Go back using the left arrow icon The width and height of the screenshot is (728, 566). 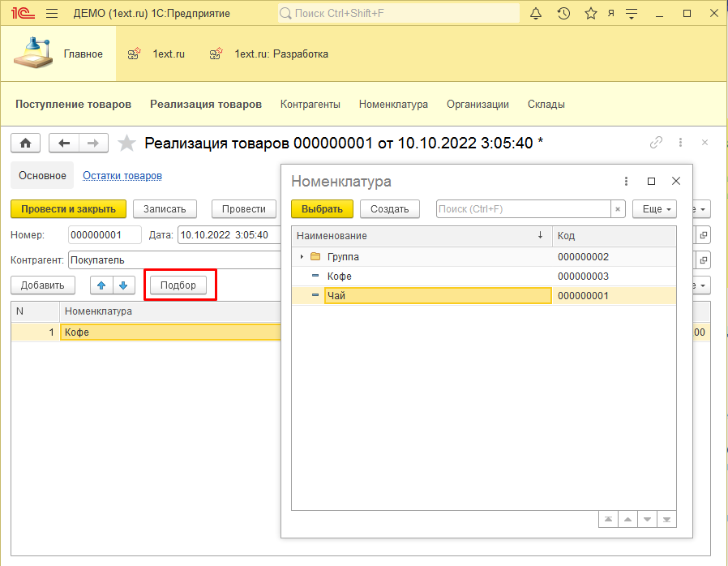(x=64, y=143)
